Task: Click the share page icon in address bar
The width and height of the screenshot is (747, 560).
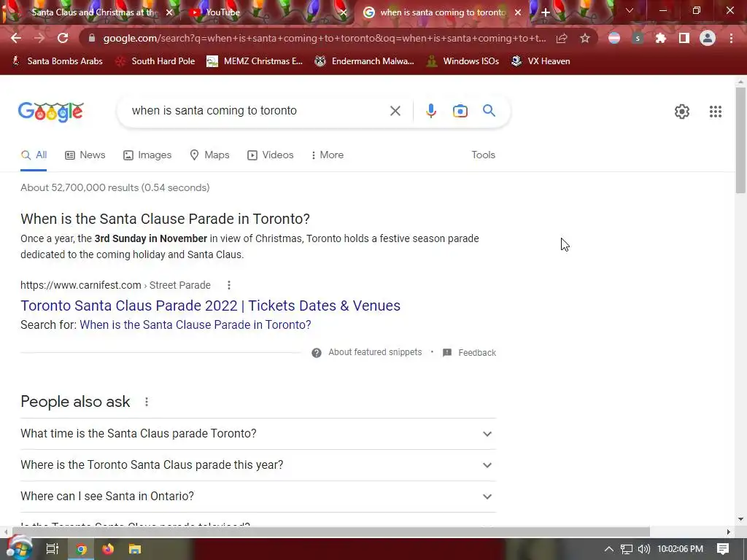Action: click(x=562, y=38)
